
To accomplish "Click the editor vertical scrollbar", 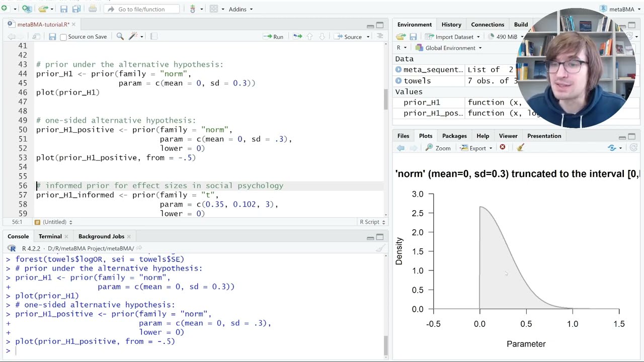I will click(x=385, y=99).
